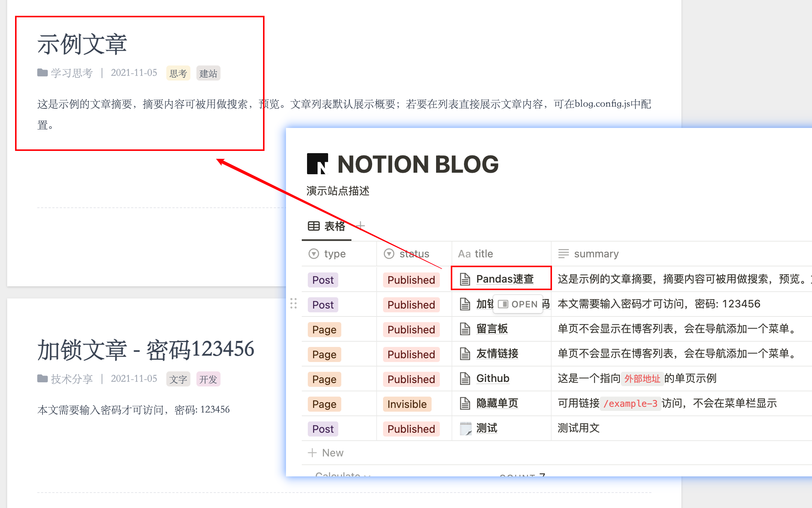Click the Aa icon in title column header
Viewport: 812px width, 508px height.
464,253
